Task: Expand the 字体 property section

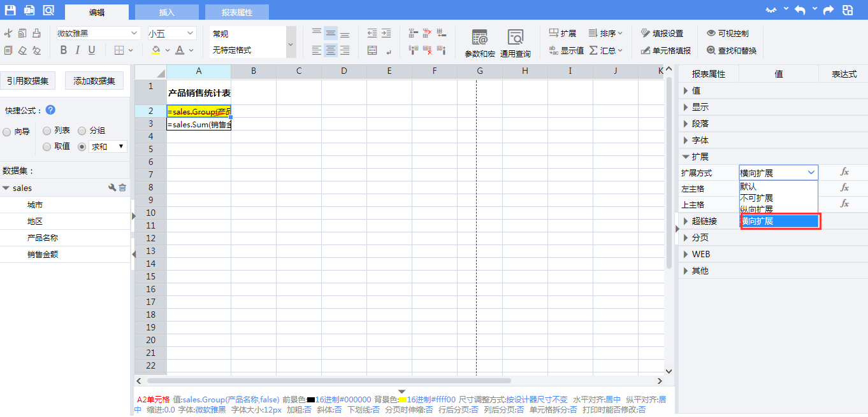Action: 700,140
